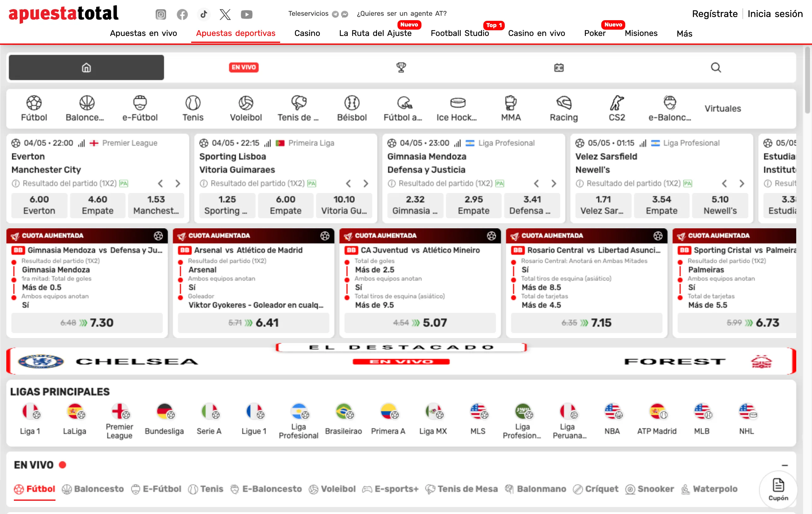The image size is (812, 514).
Task: Collapse the EN VIVO section
Action: 784,465
